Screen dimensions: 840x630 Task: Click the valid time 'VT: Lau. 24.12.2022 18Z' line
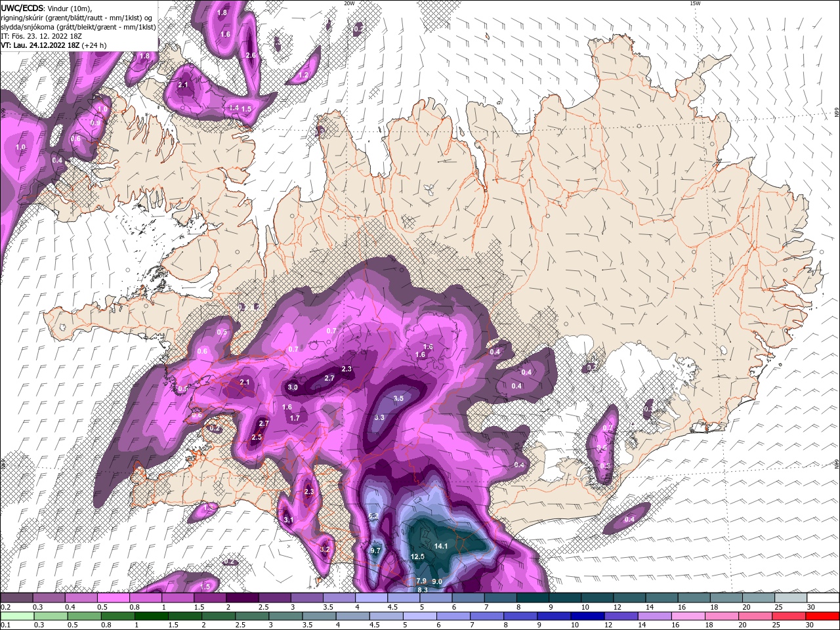click(x=40, y=45)
